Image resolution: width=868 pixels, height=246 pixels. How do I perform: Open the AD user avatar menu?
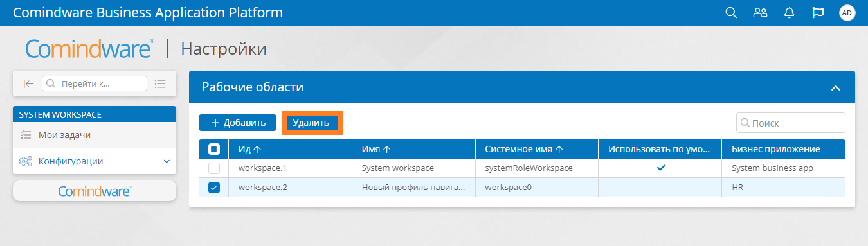(x=847, y=13)
